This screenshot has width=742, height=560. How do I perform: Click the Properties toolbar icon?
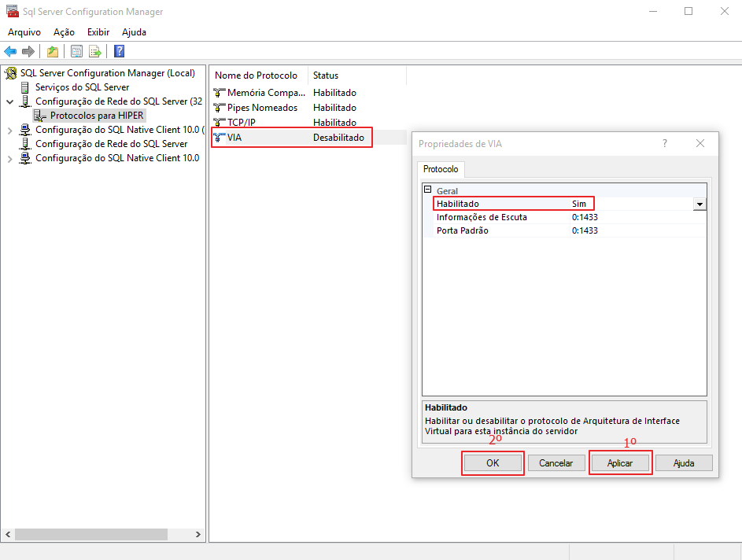76,52
